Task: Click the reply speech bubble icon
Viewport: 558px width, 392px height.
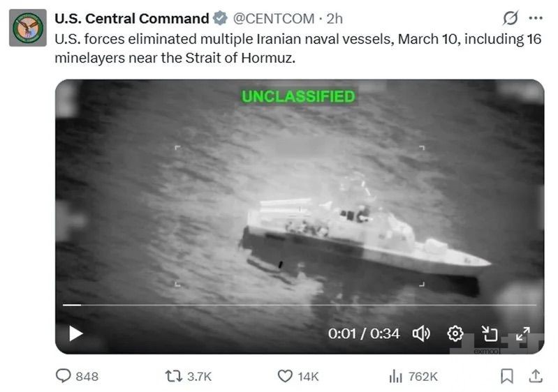Action: coord(64,376)
